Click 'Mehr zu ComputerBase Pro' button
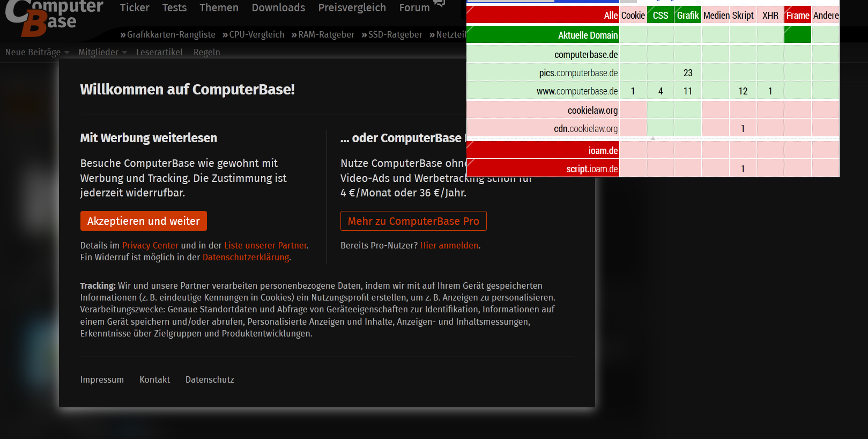 pos(413,221)
